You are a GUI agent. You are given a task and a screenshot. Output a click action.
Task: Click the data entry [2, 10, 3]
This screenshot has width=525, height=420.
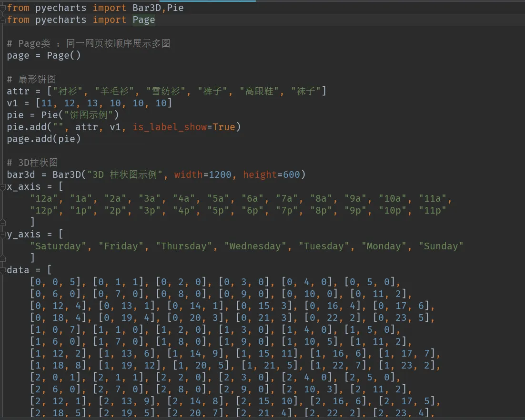[309, 389]
